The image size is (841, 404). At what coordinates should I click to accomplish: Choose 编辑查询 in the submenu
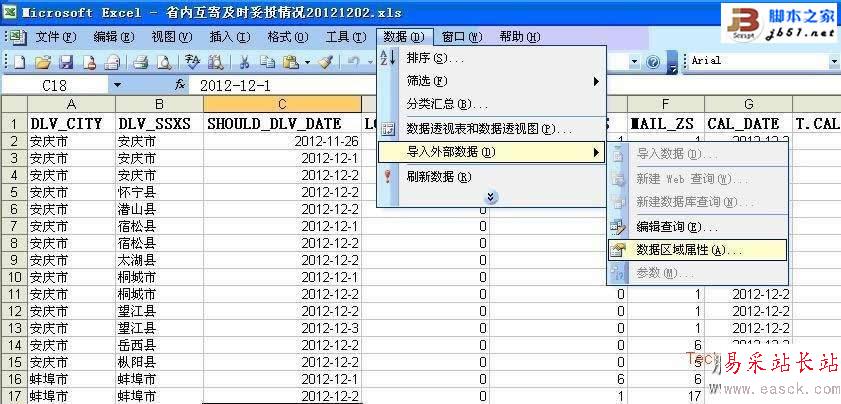[x=697, y=227]
